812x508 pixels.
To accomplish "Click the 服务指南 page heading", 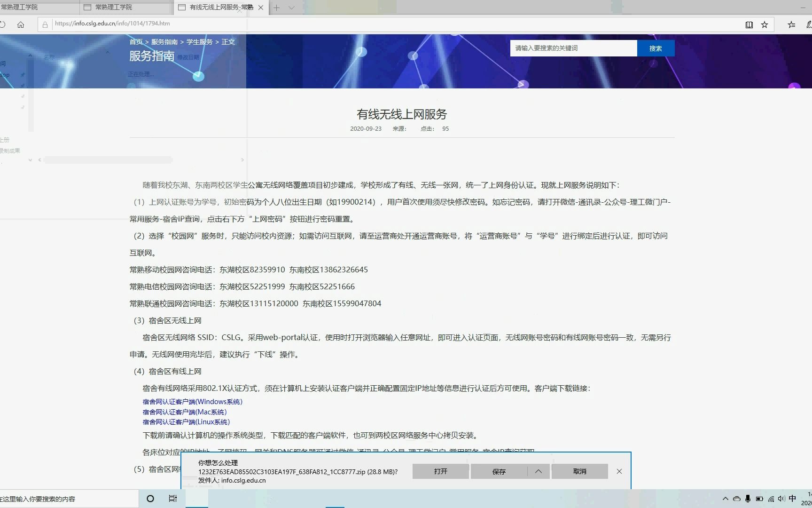I will [152, 56].
